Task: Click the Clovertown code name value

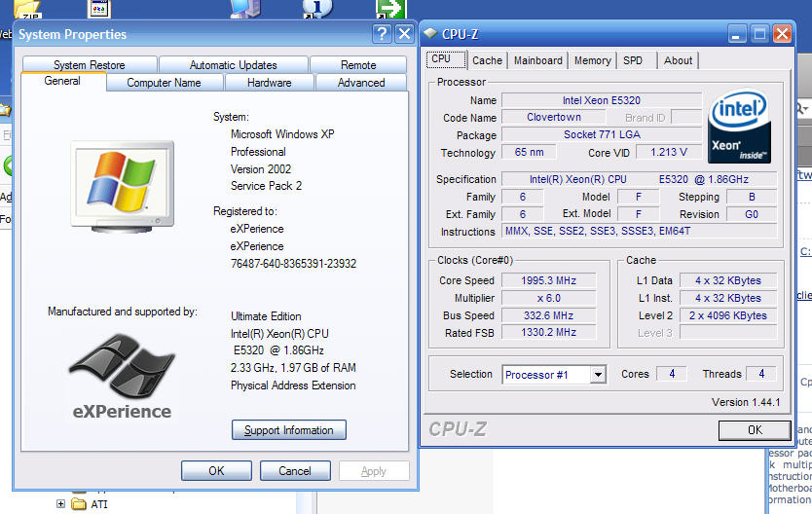Action: click(554, 117)
